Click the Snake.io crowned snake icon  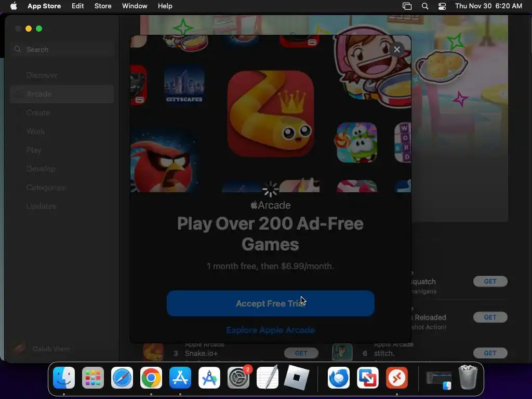[x=270, y=114]
